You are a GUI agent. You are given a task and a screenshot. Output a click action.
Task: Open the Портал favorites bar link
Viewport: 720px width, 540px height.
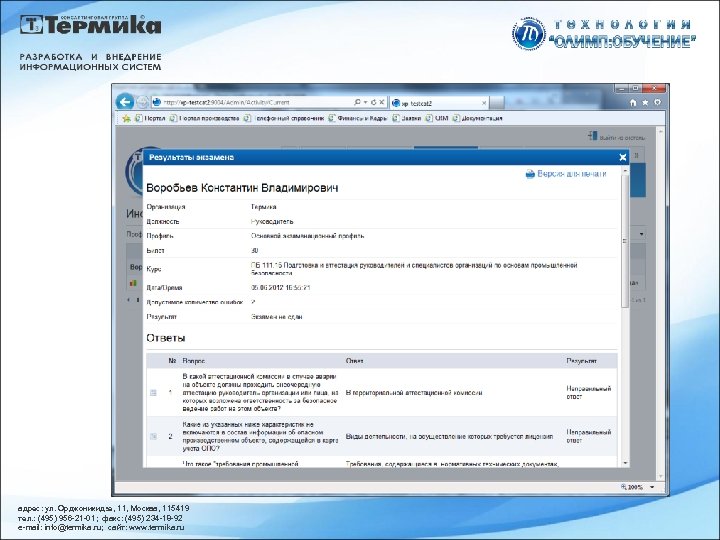coord(150,118)
